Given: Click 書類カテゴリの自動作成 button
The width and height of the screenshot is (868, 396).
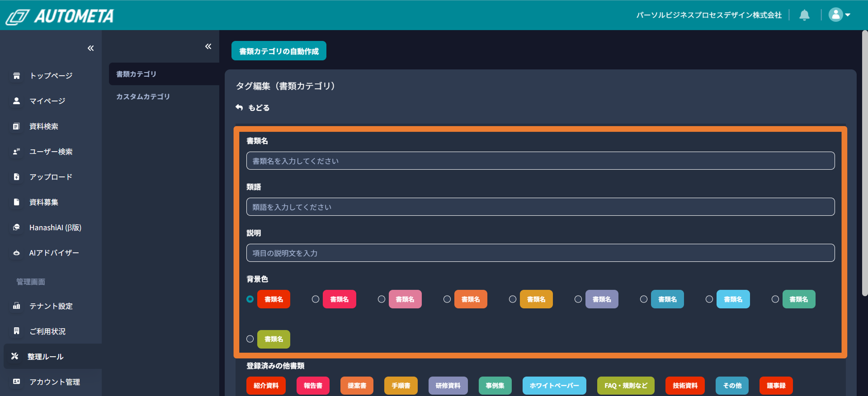Looking at the screenshot, I should click(279, 51).
